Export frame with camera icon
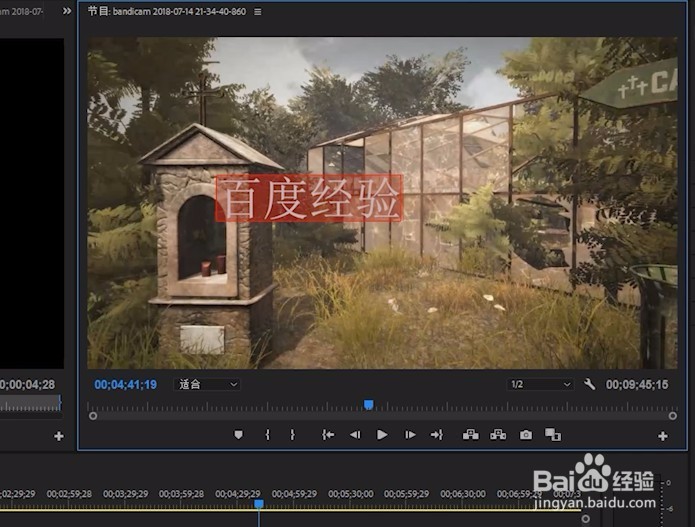This screenshot has width=695, height=527. point(526,435)
